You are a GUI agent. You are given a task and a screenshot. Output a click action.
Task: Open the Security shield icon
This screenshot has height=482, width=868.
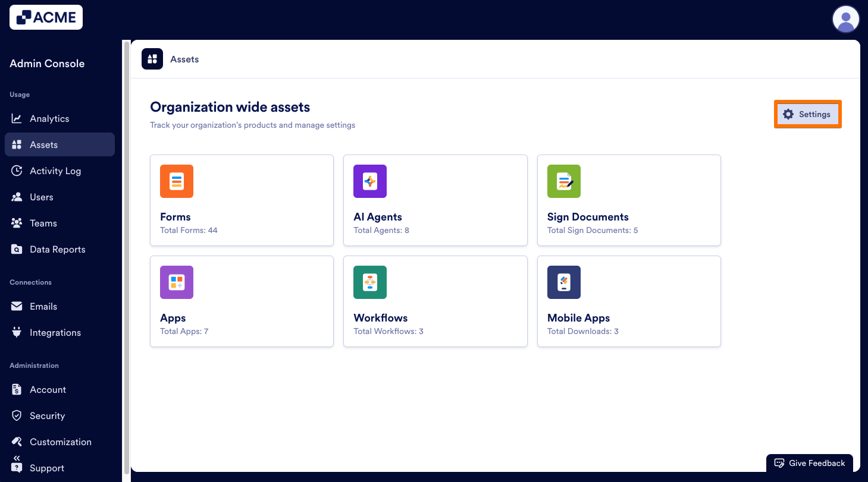tap(17, 415)
